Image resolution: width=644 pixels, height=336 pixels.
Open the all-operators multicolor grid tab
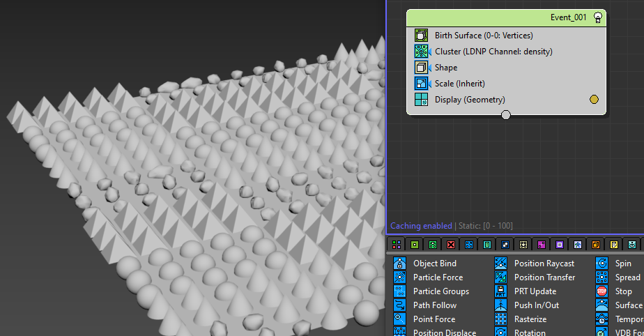pos(396,245)
